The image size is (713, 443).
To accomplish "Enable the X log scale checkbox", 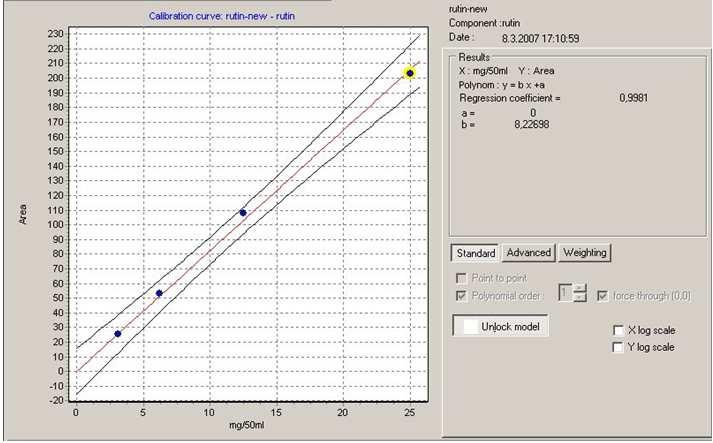I will coord(618,330).
